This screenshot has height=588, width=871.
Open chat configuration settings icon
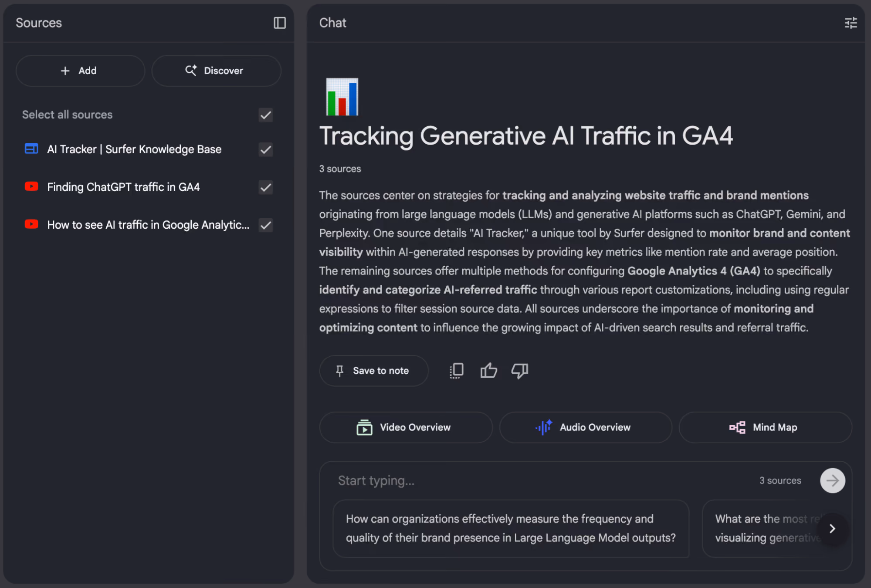[x=851, y=23]
